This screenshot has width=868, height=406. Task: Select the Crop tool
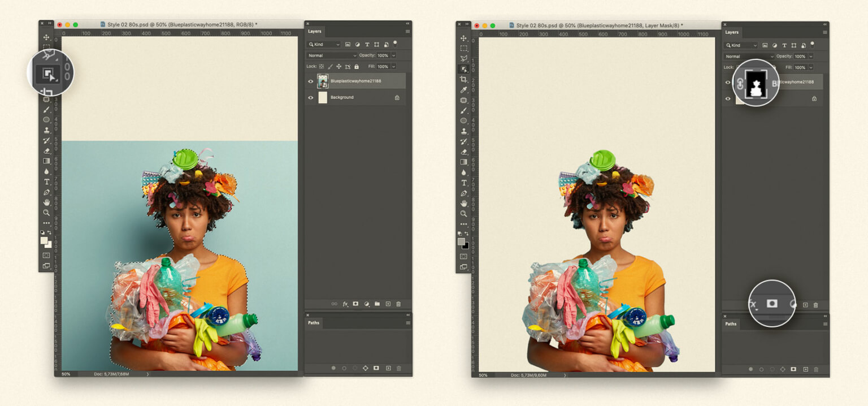[x=47, y=90]
